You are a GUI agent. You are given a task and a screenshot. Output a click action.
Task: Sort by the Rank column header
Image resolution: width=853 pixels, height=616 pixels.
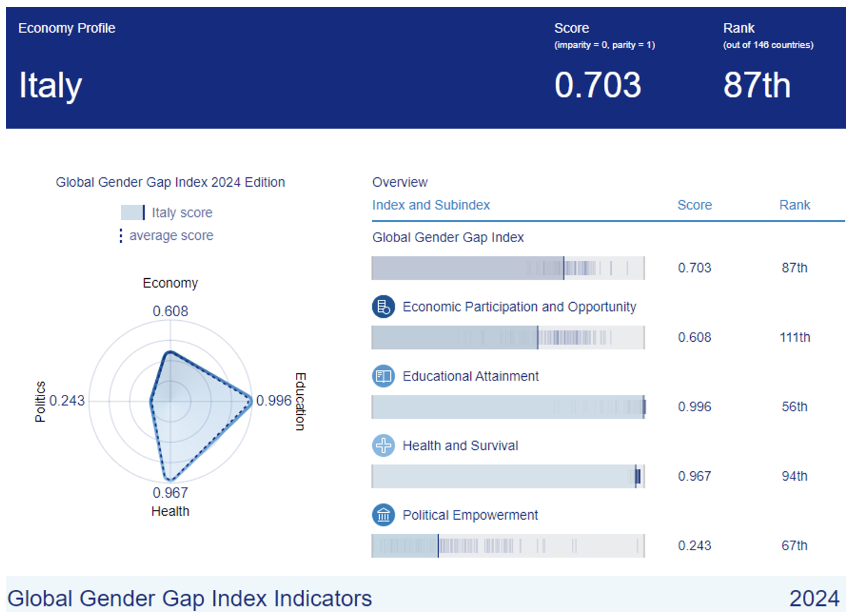[x=794, y=205]
